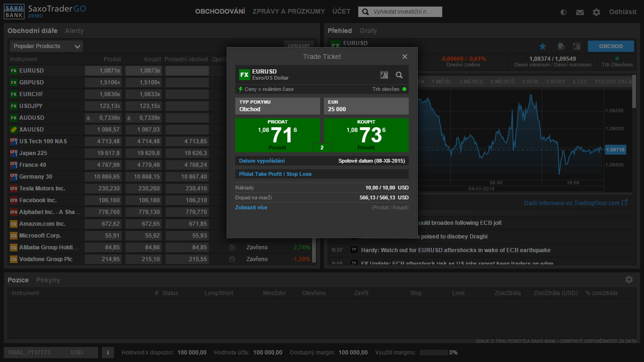Image resolution: width=644 pixels, height=362 pixels.
Task: Click the instrument search field
Action: pos(400,12)
